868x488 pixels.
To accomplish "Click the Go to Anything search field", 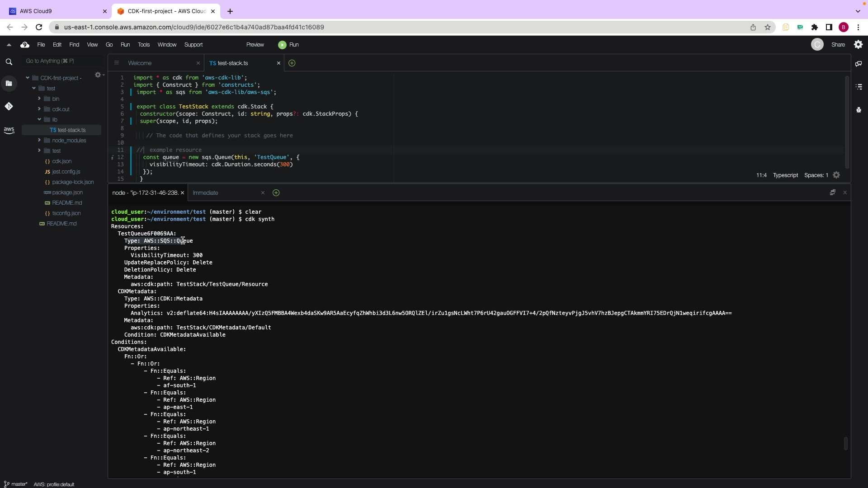I will tap(63, 61).
